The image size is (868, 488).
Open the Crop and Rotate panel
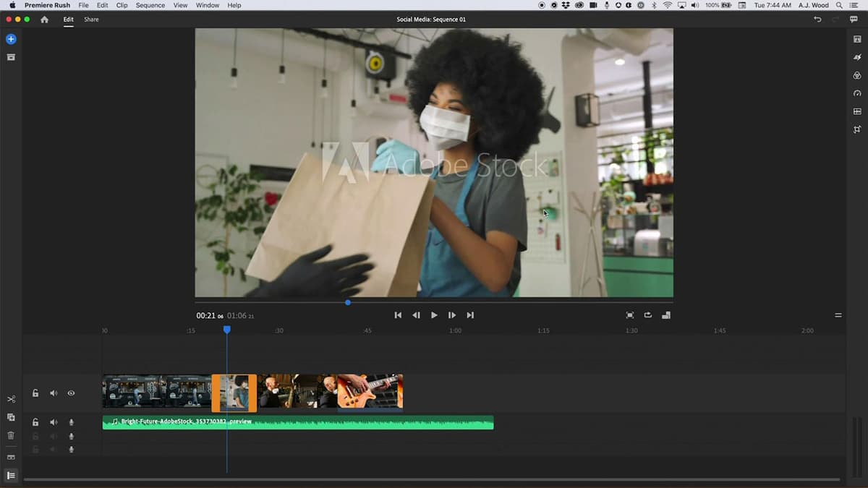[x=857, y=129]
